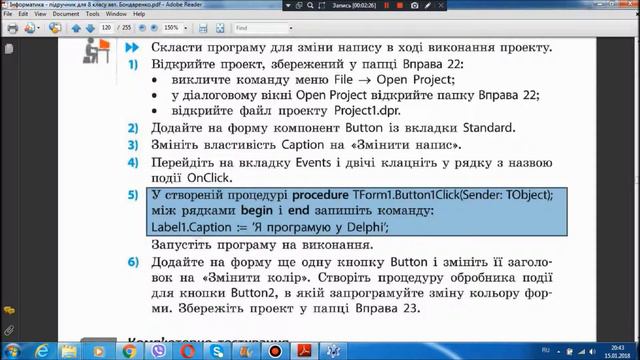This screenshot has height=360, width=640.
Task: Click the email/share document icon
Action: point(29,28)
